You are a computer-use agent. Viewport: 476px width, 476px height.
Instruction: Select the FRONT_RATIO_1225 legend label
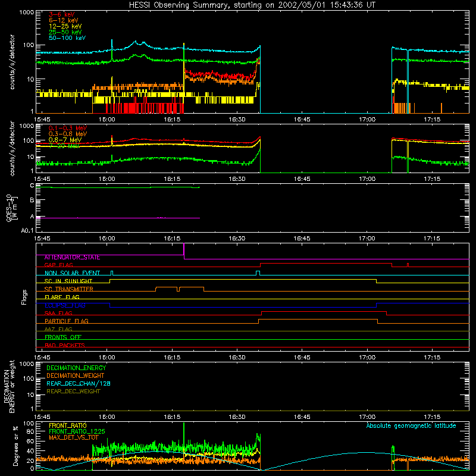tap(77, 432)
